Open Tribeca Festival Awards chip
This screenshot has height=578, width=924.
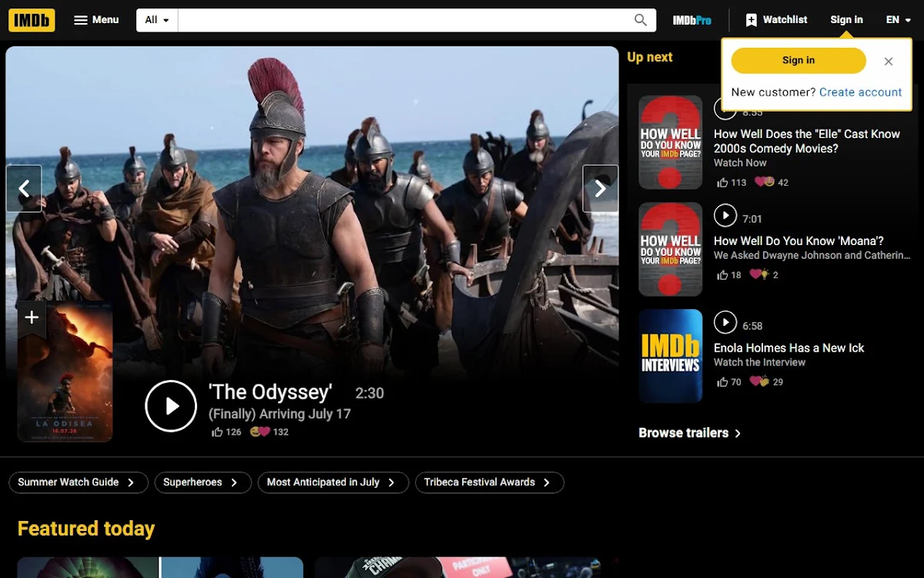(x=489, y=482)
